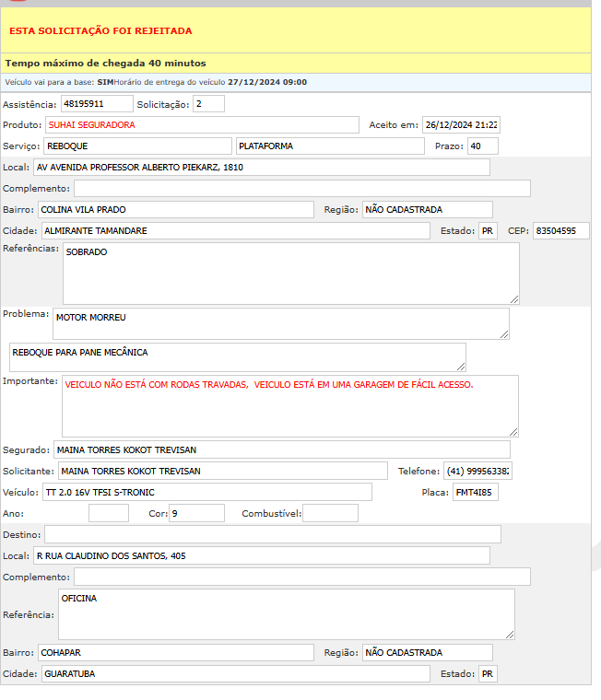Focus the Placa field with FMT4I85
This screenshot has width=601, height=700.
pyautogui.click(x=475, y=492)
